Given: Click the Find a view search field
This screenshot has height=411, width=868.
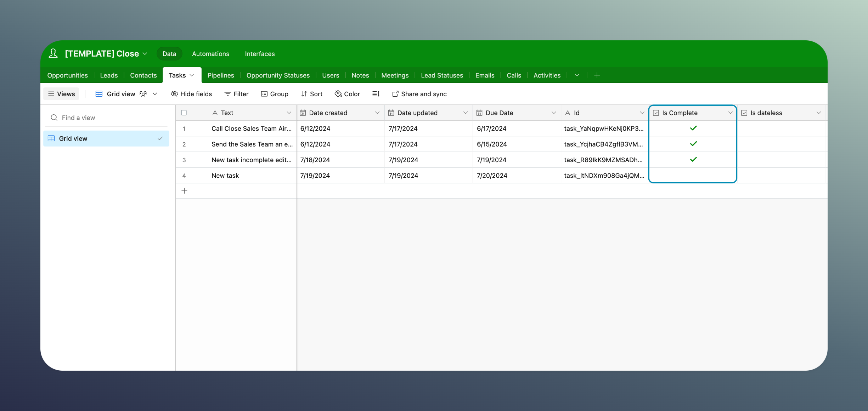Looking at the screenshot, I should [x=106, y=118].
